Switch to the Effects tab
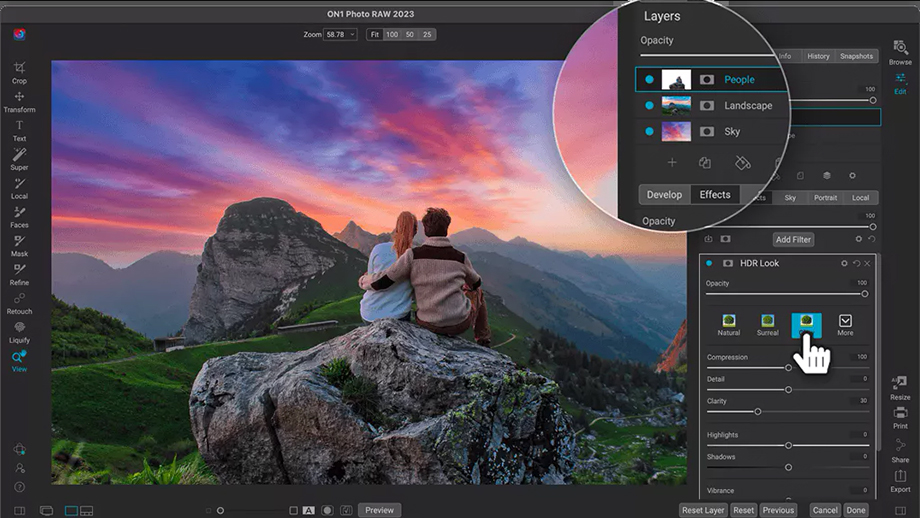Viewport: 920px width, 518px height. (715, 195)
